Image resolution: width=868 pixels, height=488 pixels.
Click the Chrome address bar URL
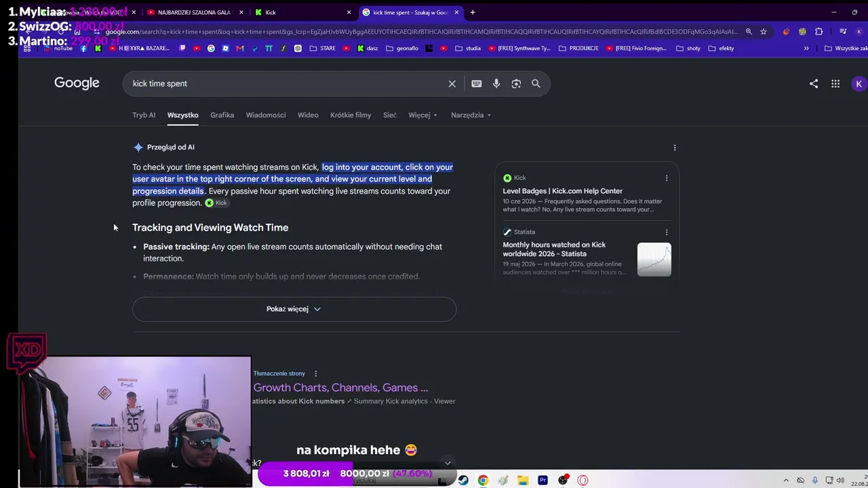[420, 31]
